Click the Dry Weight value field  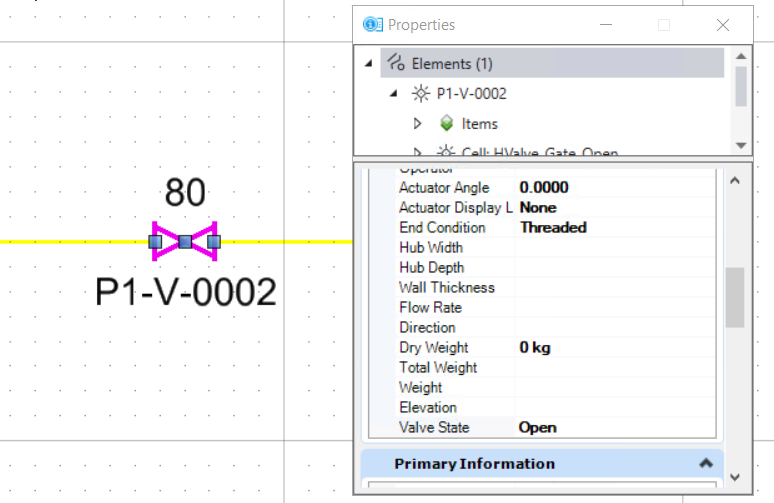535,348
